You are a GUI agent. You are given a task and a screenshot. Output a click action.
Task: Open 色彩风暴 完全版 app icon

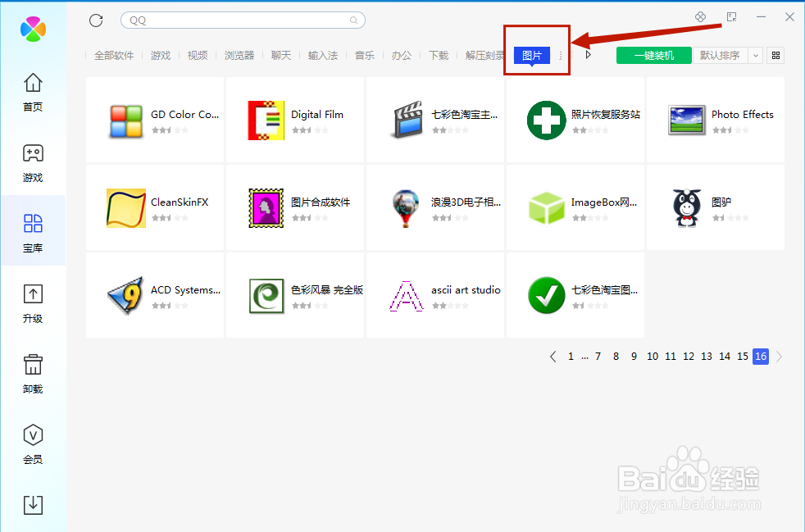266,296
